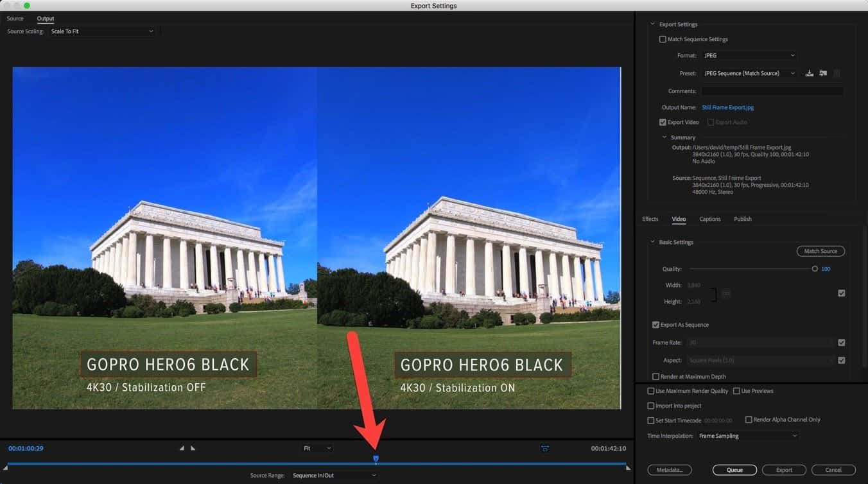868x484 pixels.
Task: Open the Format dropdown showing JPEG
Action: (749, 55)
